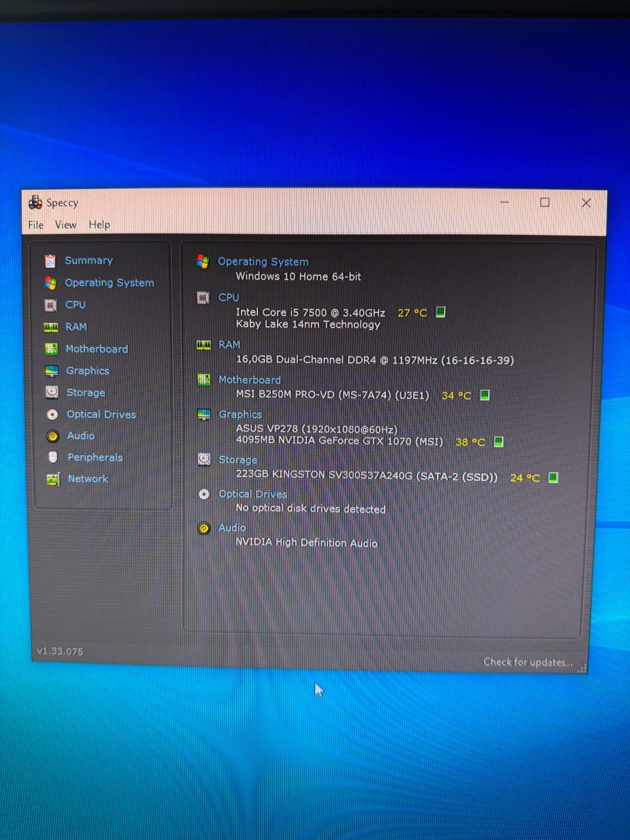Screen dimensions: 630x840
Task: Open the Motherboard heading link in summary
Action: pos(249,380)
